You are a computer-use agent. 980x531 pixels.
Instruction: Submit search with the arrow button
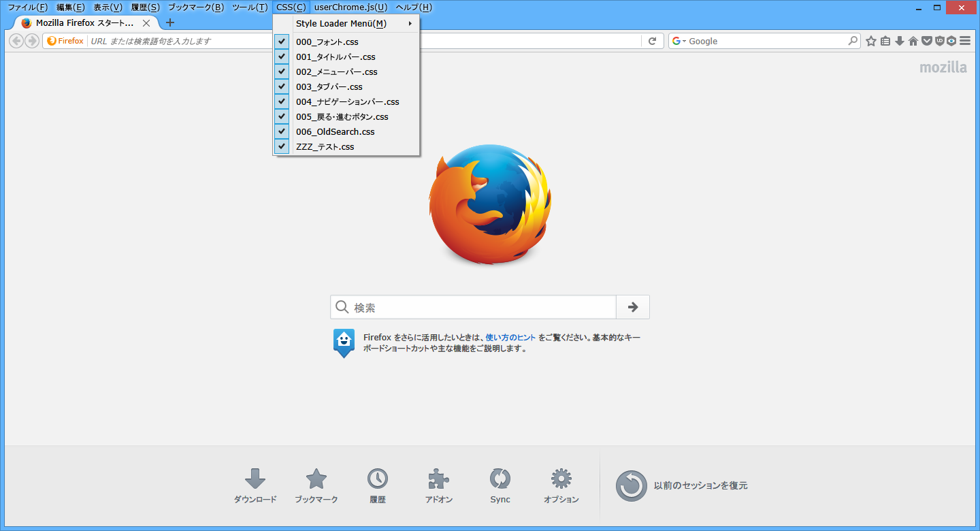[x=633, y=307]
